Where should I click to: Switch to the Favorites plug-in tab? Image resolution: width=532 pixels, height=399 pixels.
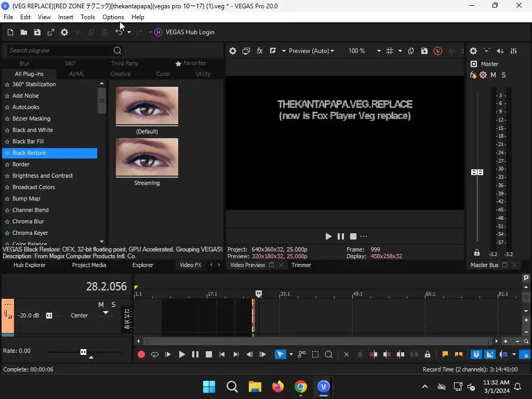191,63
